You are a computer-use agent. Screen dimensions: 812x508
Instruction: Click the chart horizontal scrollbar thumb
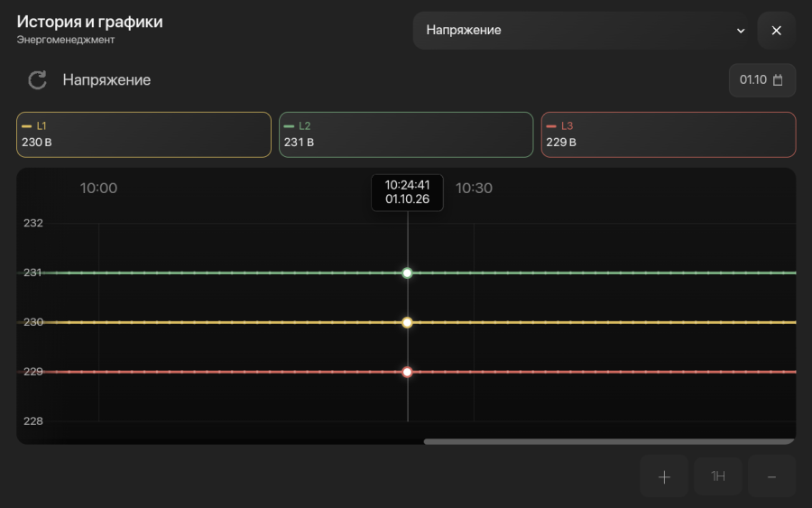[609, 442]
